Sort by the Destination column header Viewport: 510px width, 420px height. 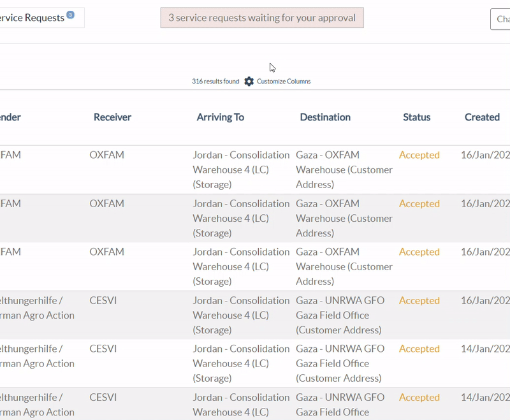coord(325,117)
